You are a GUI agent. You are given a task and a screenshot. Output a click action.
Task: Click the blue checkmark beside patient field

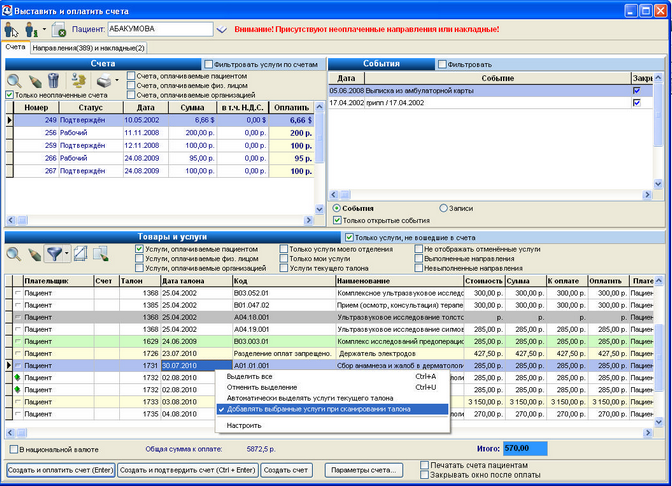click(x=222, y=30)
